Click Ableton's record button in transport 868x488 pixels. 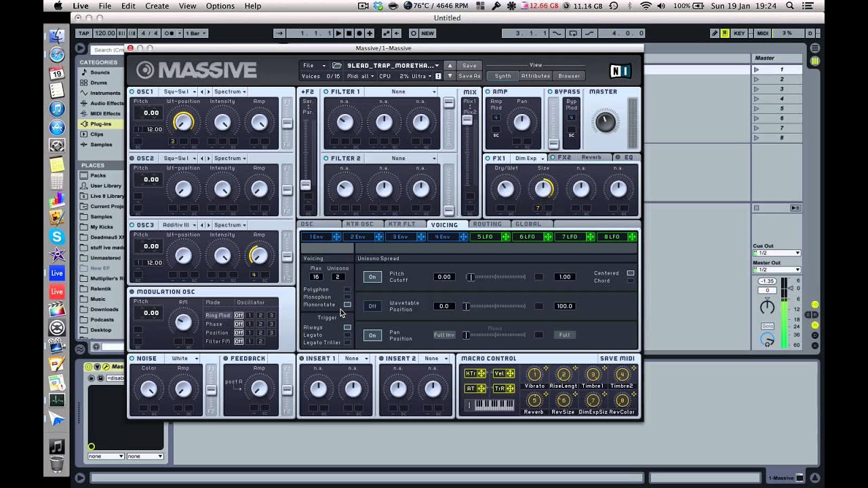[x=359, y=33]
